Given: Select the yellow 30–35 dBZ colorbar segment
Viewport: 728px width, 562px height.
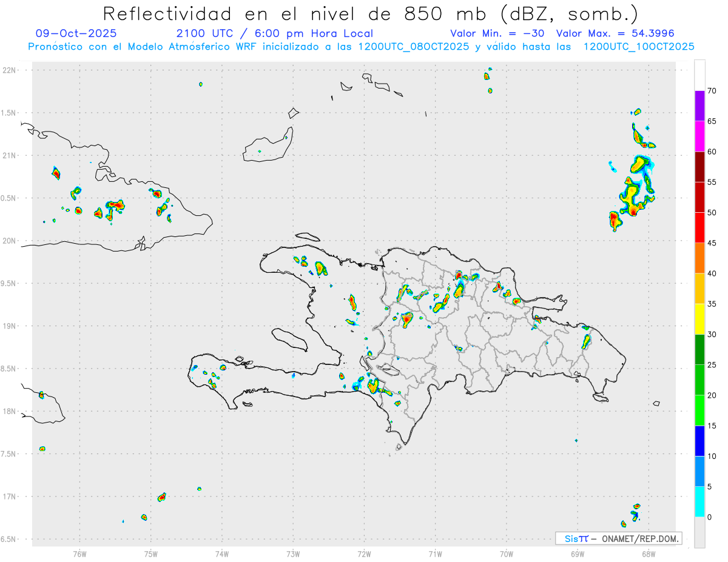Looking at the screenshot, I should (700, 319).
